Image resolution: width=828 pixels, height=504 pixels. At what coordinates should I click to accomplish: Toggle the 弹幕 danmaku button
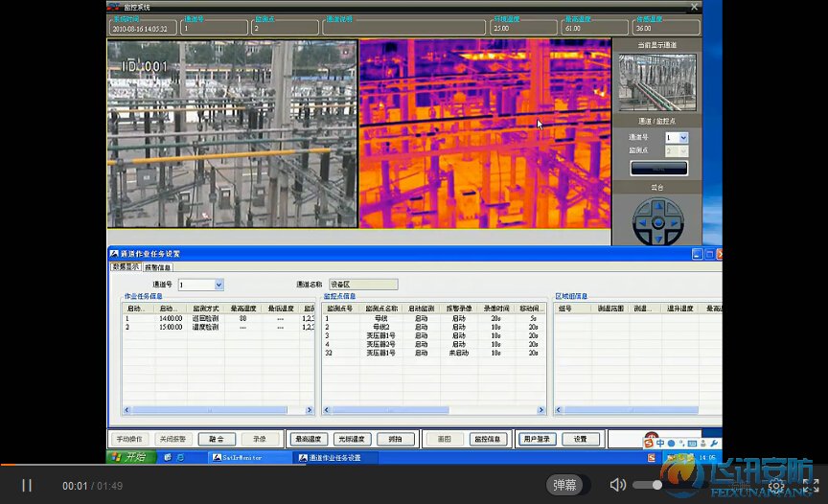[x=564, y=485]
